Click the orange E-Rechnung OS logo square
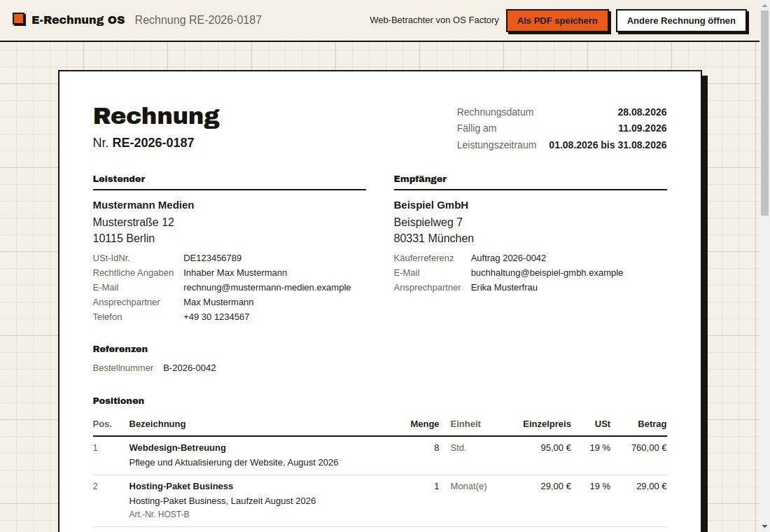Viewport: 770px width, 532px height. coord(19,20)
